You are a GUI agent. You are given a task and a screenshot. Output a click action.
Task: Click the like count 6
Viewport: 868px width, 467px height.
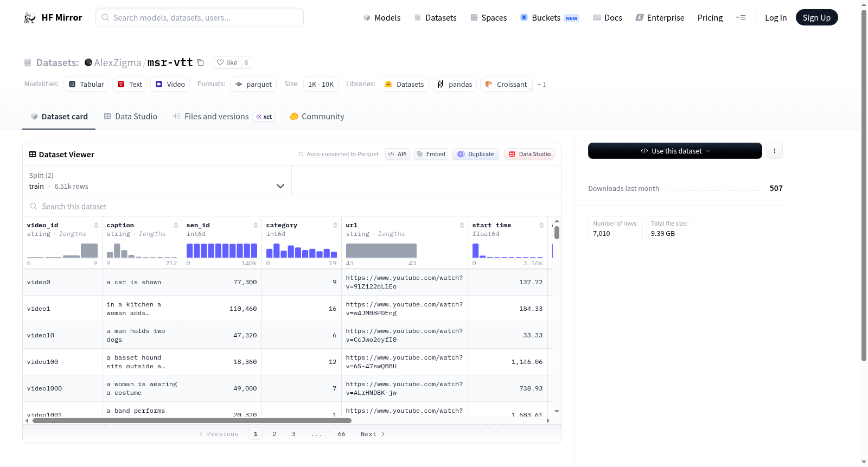click(x=246, y=62)
